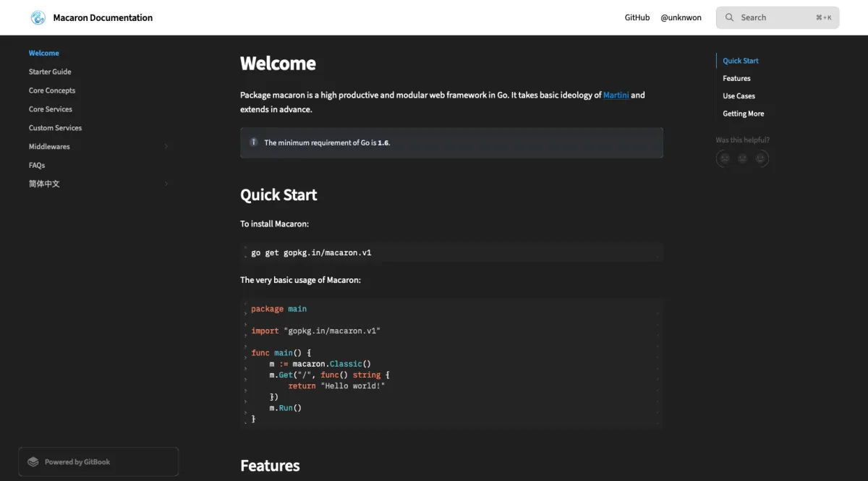Expand the Middlewares section chevron
The height and width of the screenshot is (481, 868).
166,147
